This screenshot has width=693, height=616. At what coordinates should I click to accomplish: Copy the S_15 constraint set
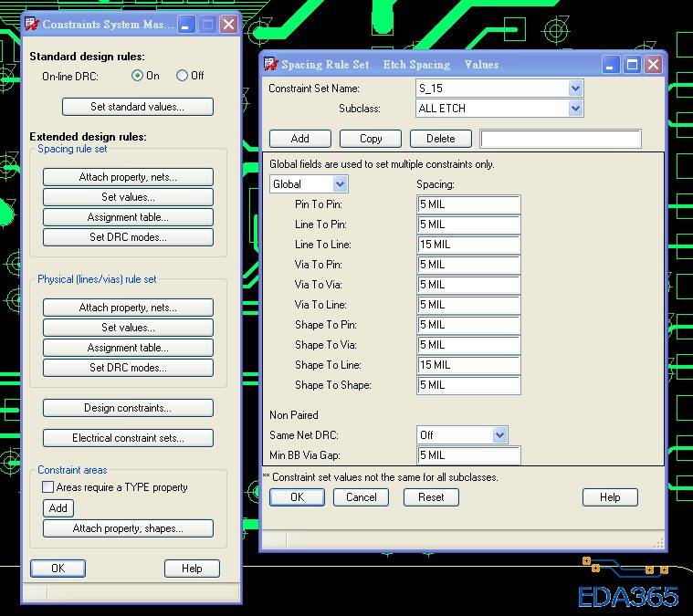[x=371, y=139]
